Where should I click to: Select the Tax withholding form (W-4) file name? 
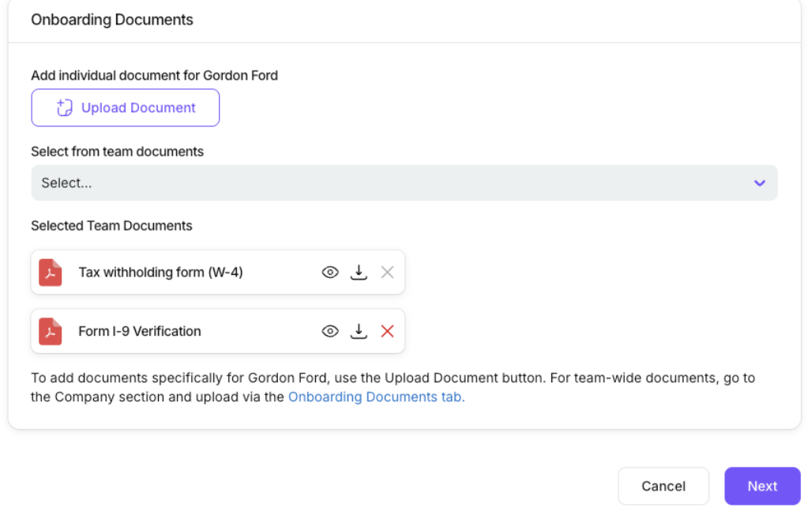(160, 273)
